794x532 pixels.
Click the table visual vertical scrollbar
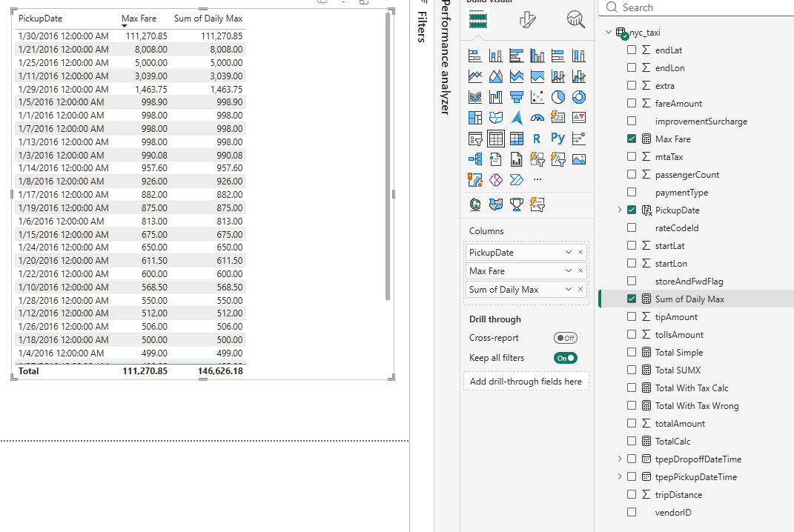coord(388,157)
